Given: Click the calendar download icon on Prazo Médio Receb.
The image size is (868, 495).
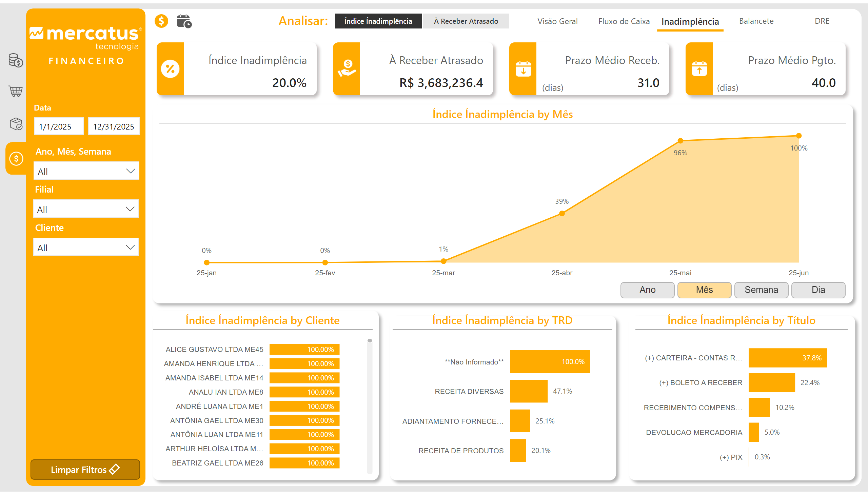Looking at the screenshot, I should [x=523, y=69].
